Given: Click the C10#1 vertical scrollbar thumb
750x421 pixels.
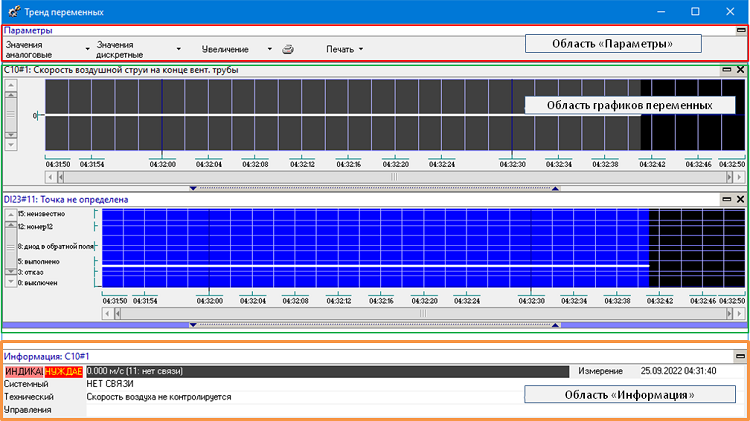Looking at the screenshot, I should tap(11, 115).
